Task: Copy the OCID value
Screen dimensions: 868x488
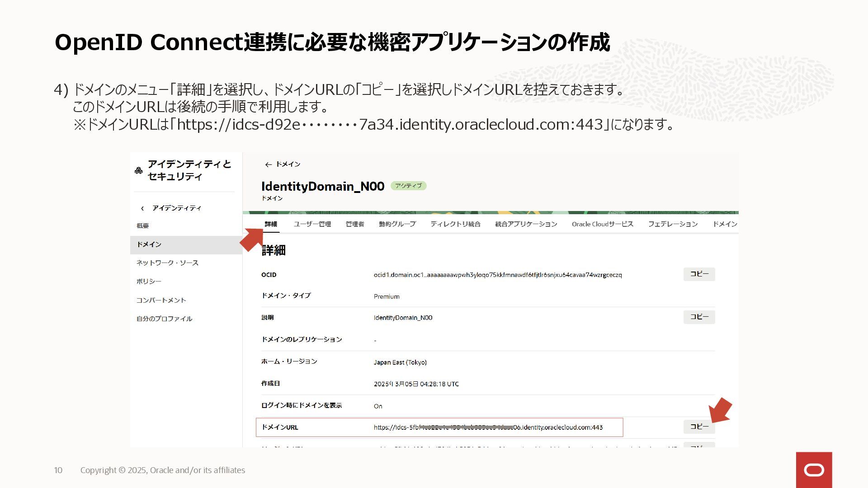Action: [699, 274]
